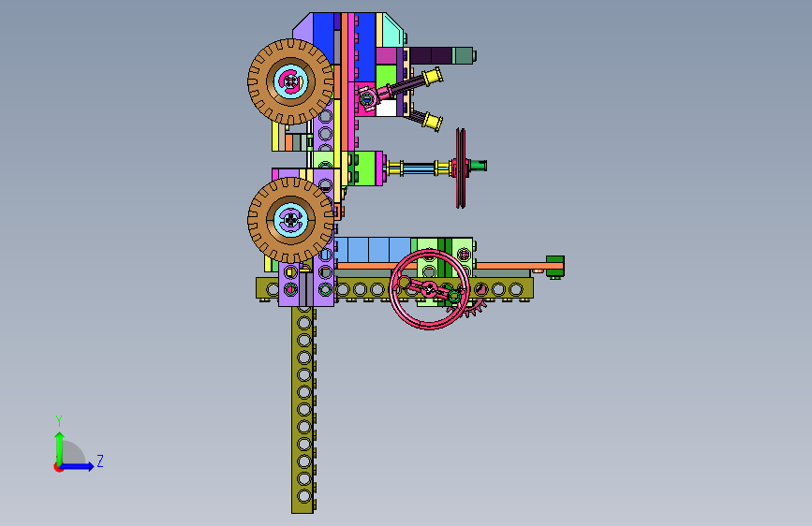Select the long vertical olive beam with holes
The image size is (812, 526).
tap(303, 409)
